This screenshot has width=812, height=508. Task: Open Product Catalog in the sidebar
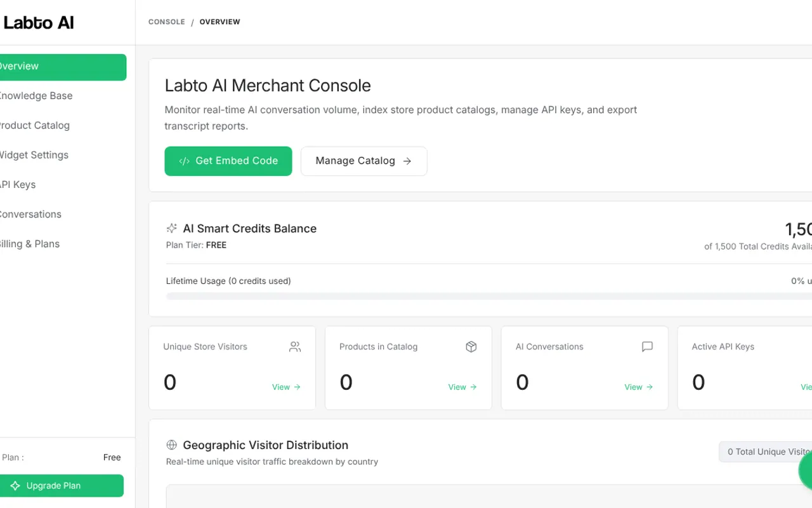coord(34,125)
